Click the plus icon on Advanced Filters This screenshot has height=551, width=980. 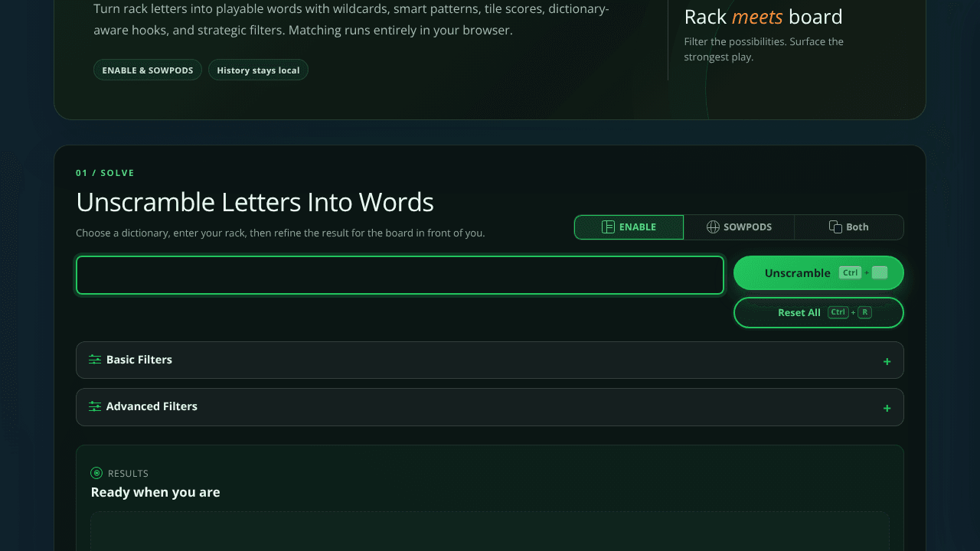[x=887, y=408]
